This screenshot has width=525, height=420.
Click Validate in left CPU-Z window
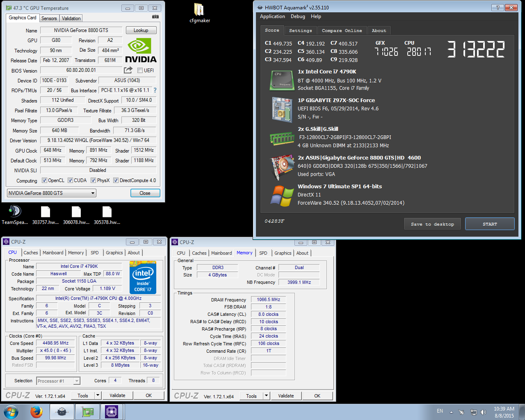click(117, 395)
